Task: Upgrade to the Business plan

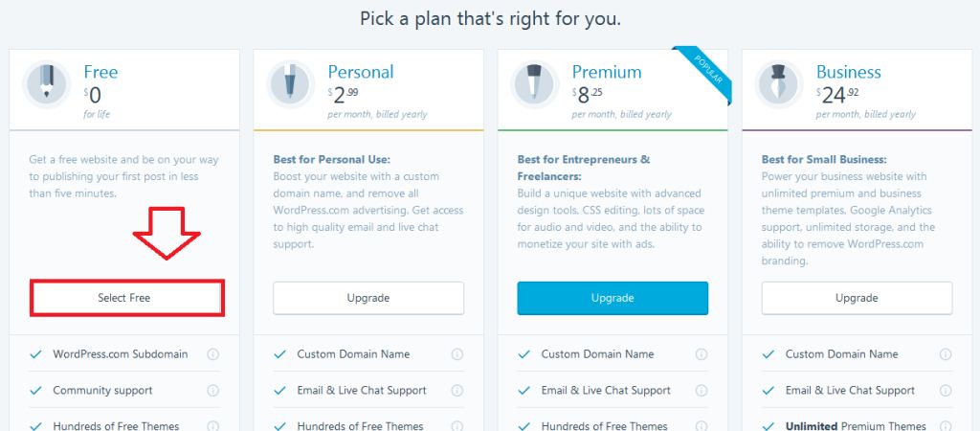Action: tap(857, 298)
